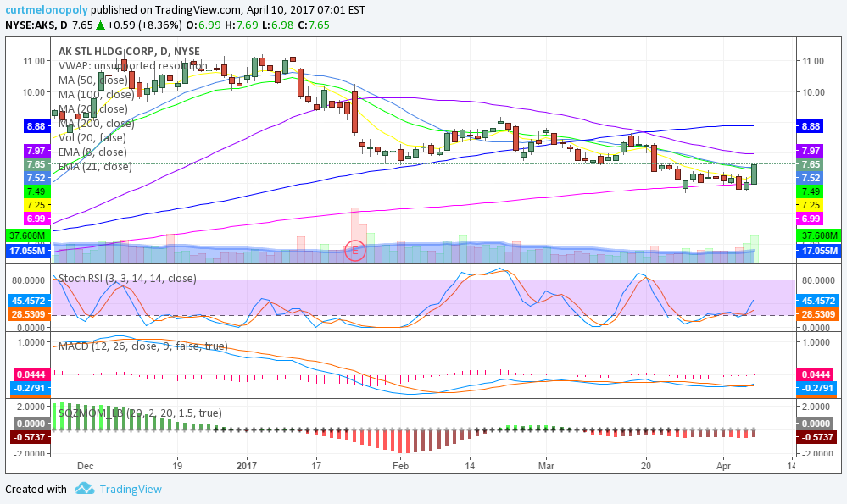This screenshot has height=504, width=847.
Task: Click the earnings 'E' marker circle
Action: [x=355, y=251]
